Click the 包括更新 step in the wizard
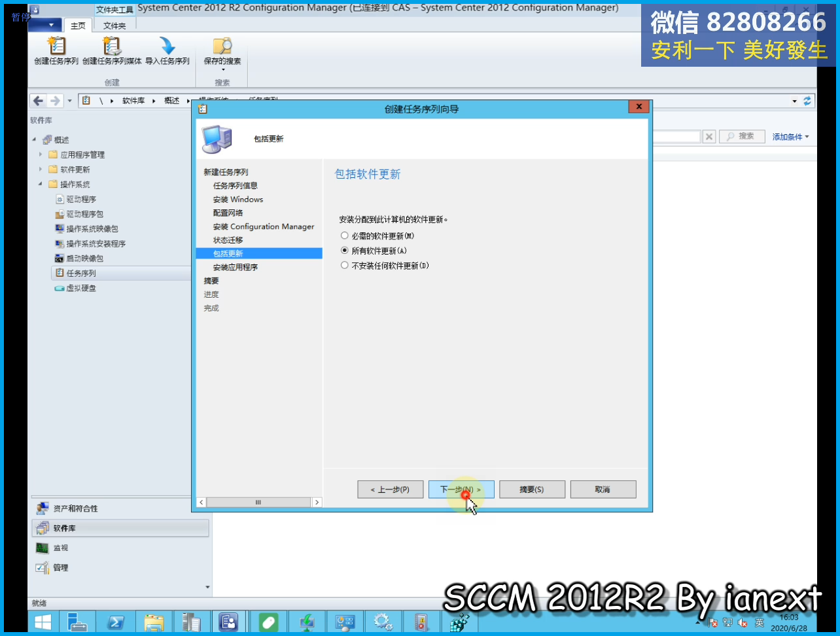The height and width of the screenshot is (636, 840). coord(259,254)
